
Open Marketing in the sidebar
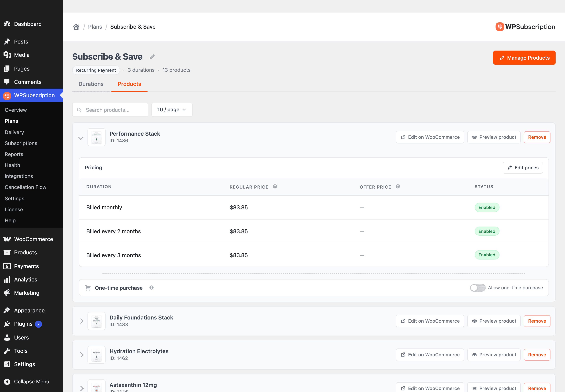tap(31, 293)
